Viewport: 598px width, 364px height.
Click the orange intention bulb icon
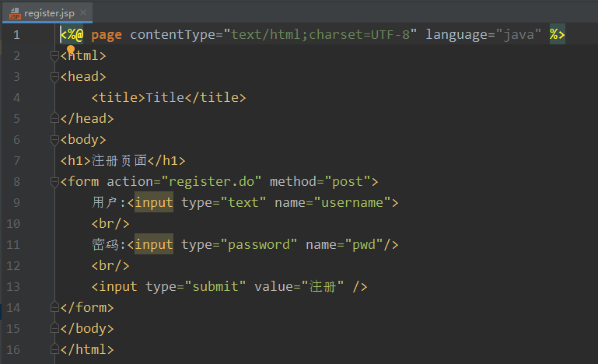coord(71,49)
